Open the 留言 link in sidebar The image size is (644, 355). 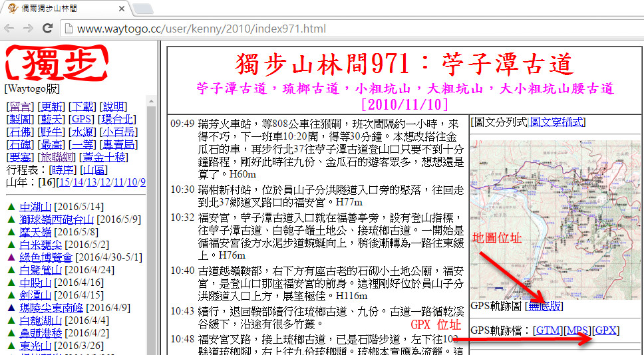19,106
